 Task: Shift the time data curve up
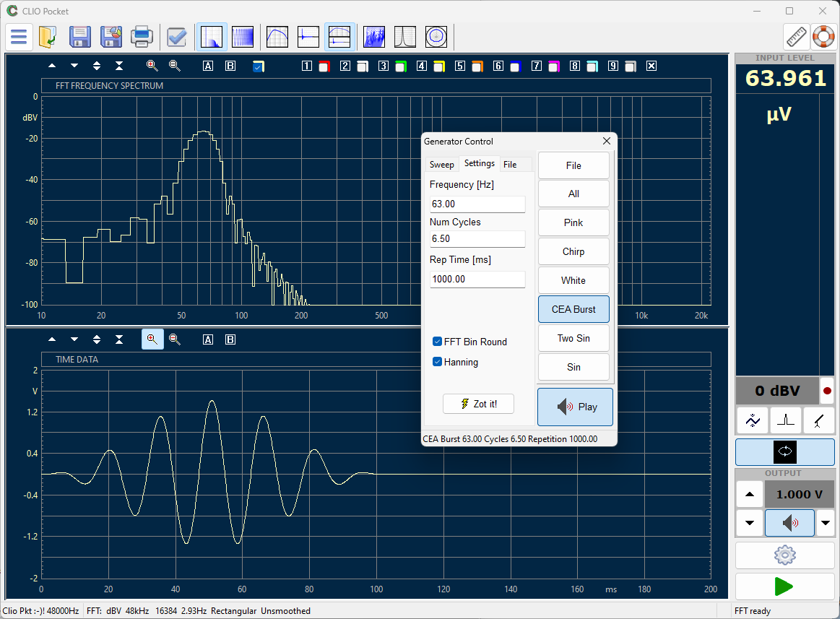pos(52,339)
